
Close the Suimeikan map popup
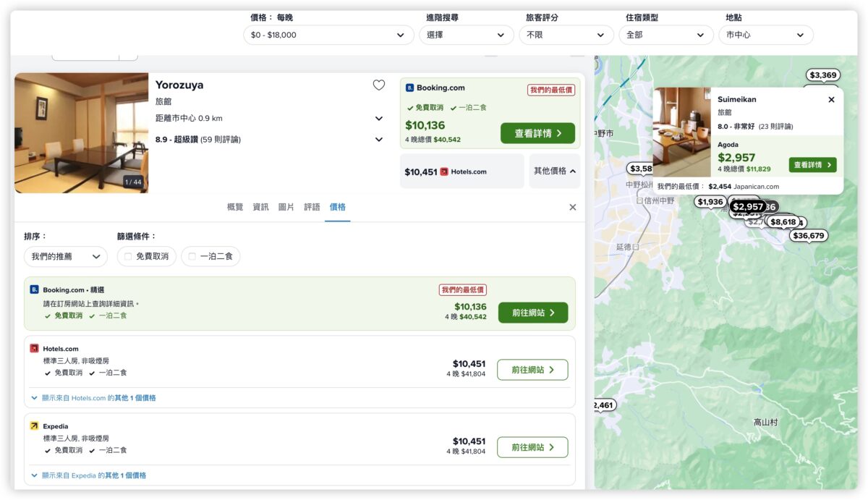tap(831, 100)
